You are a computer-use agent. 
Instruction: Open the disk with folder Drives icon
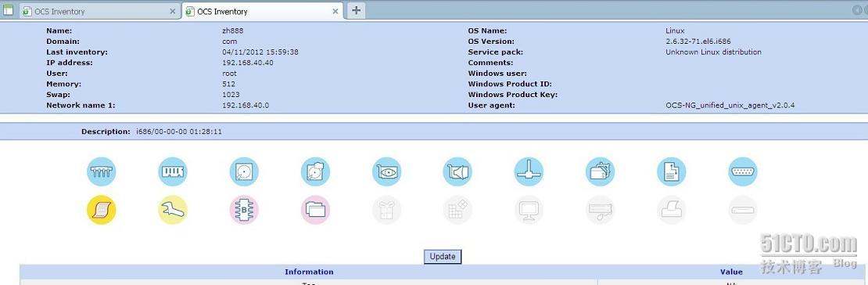pos(316,172)
